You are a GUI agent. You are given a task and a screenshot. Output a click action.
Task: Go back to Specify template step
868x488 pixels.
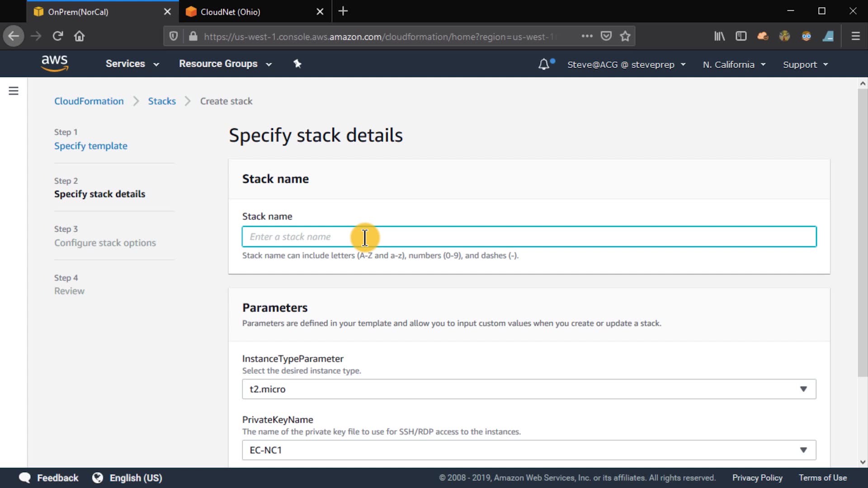click(x=91, y=146)
